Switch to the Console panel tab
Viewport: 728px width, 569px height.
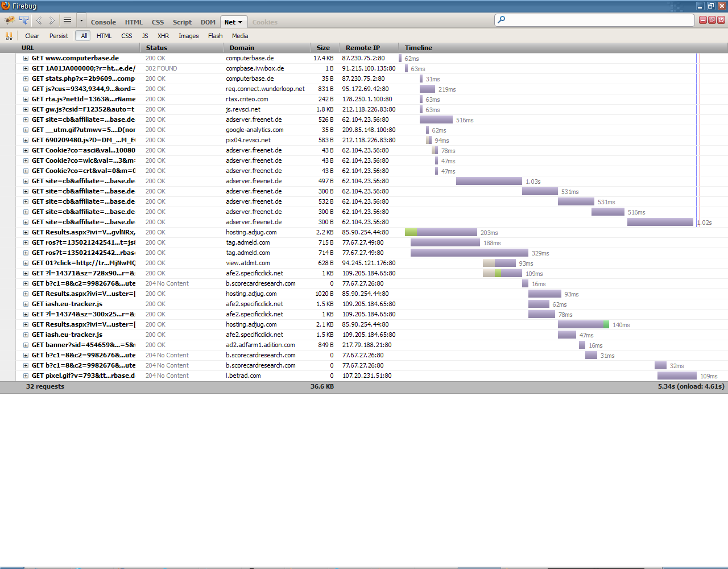(x=104, y=22)
